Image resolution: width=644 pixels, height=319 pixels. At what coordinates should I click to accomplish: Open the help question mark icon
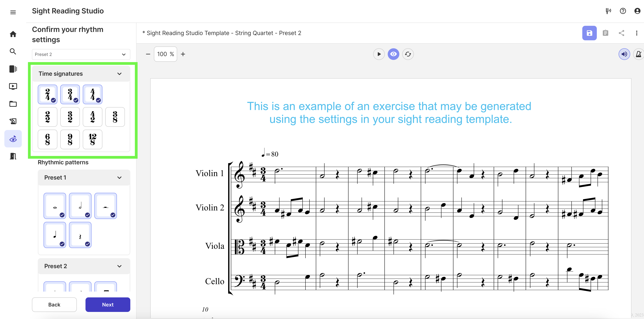(623, 11)
